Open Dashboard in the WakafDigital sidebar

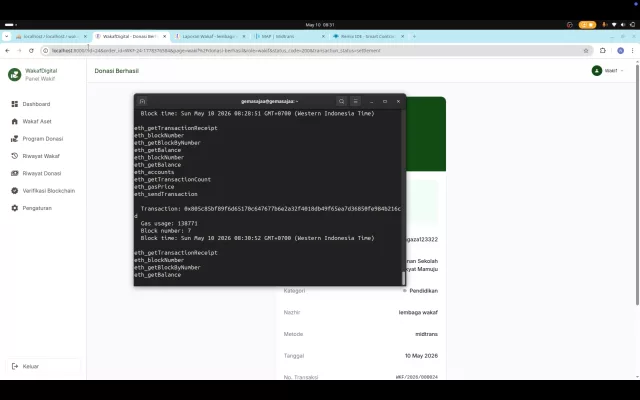[x=36, y=104]
